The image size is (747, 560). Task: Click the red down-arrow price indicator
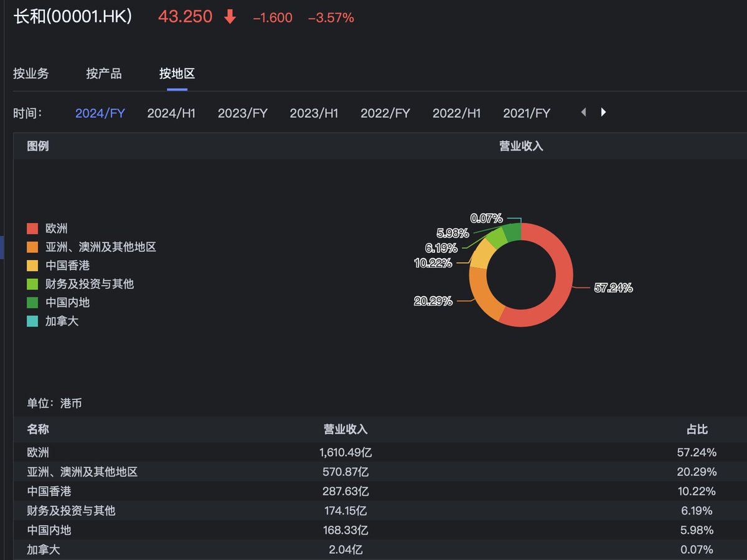230,17
